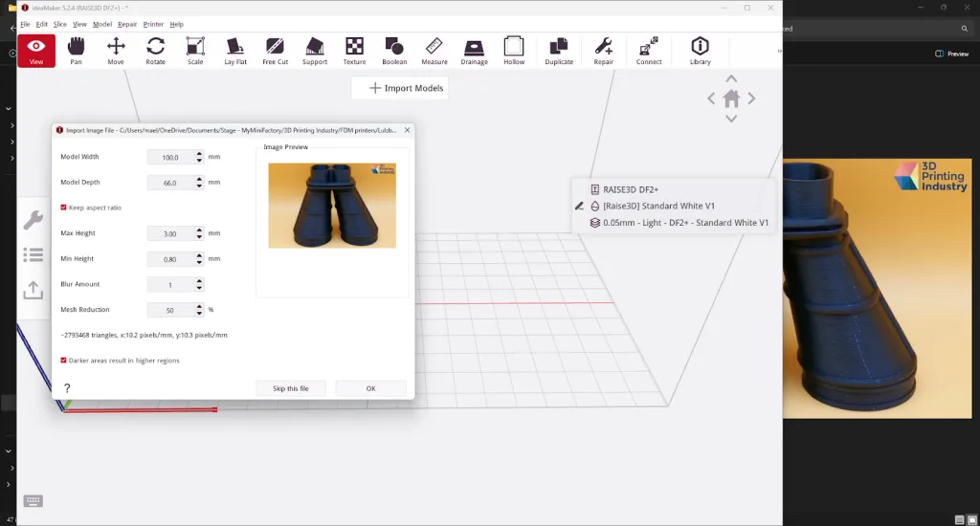Increase Max Height with the up arrow
The height and width of the screenshot is (526, 980).
coord(199,230)
